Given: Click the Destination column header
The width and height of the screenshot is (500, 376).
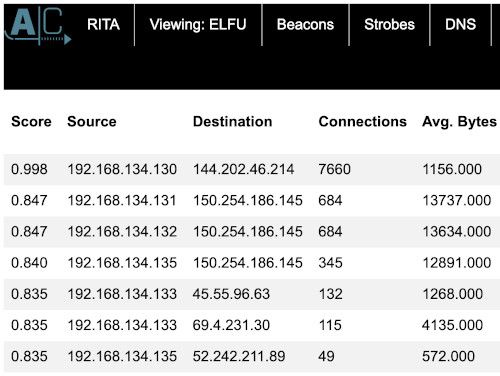Looking at the screenshot, I should click(233, 121).
